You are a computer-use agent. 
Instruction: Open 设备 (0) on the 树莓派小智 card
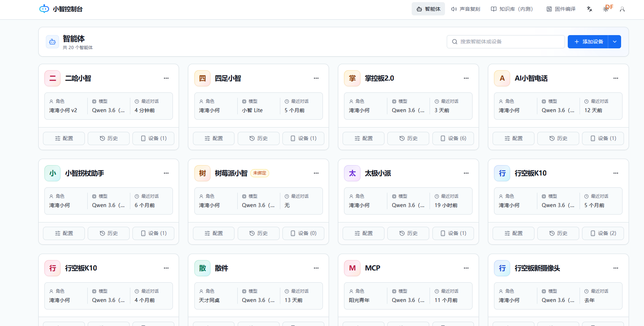303,233
